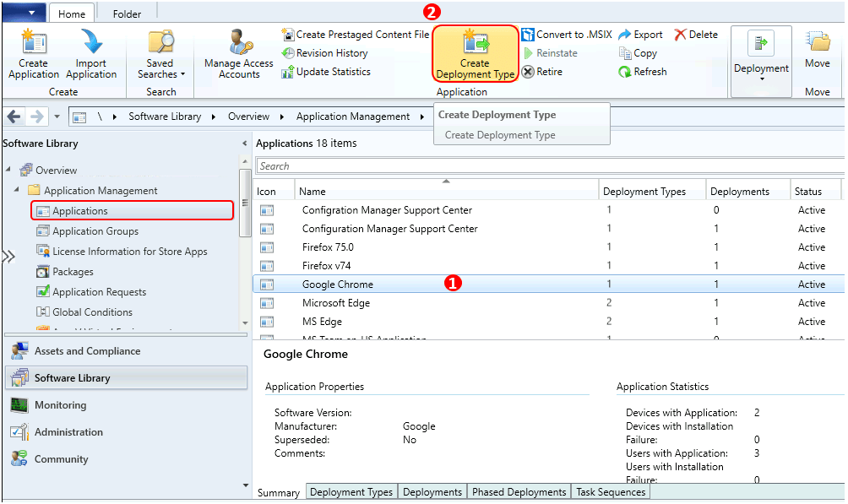
Task: Click Create Prestaged Content File icon
Action: click(287, 34)
